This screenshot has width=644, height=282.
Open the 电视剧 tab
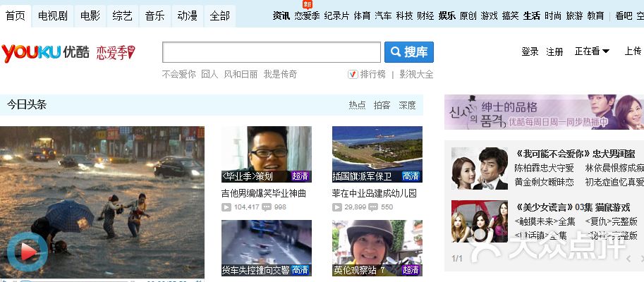[53, 16]
